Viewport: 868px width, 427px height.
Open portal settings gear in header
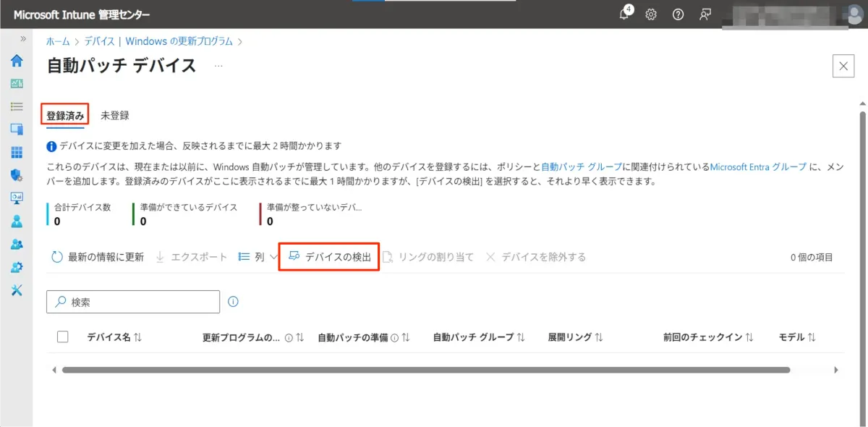pos(651,14)
